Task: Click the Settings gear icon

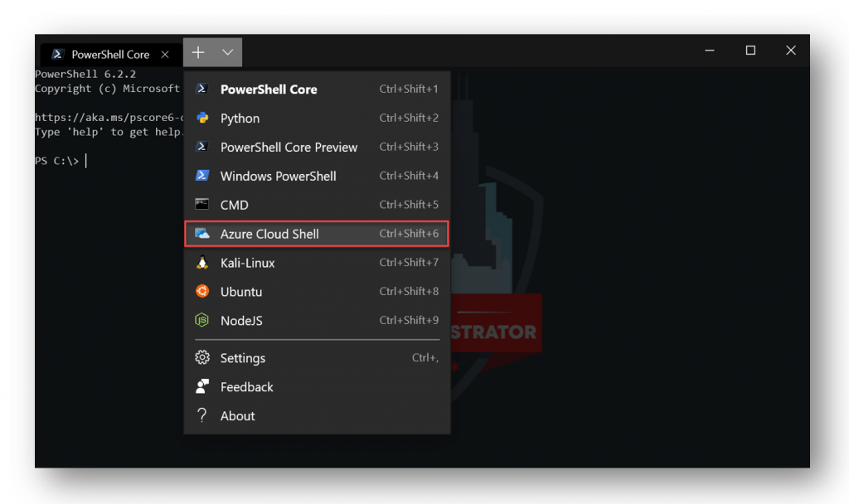Action: pyautogui.click(x=202, y=357)
